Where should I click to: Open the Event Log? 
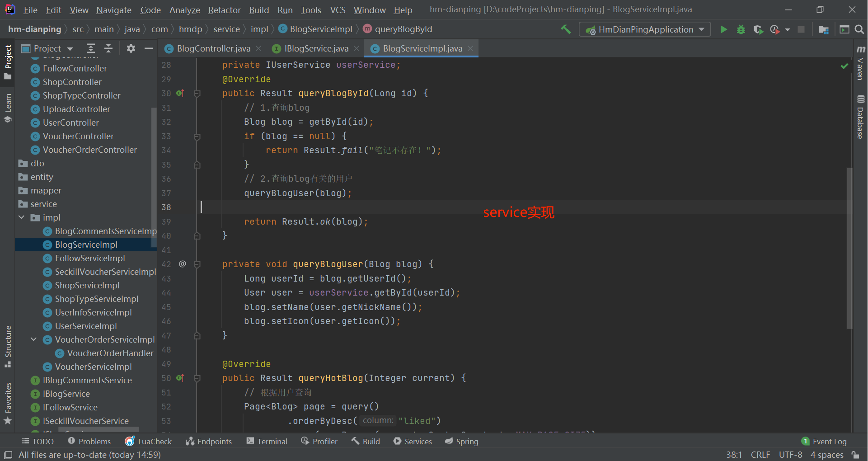824,441
